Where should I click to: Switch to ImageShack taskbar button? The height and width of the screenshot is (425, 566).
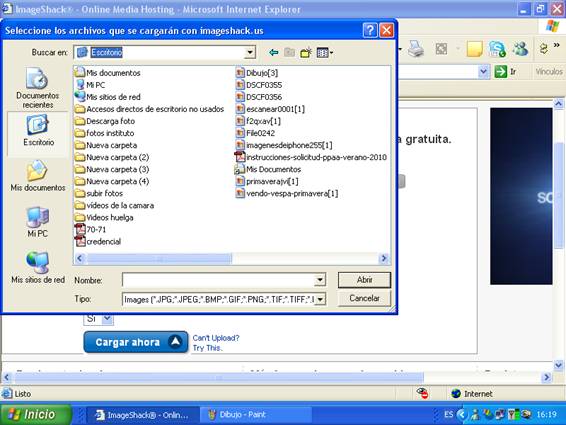coord(142,415)
